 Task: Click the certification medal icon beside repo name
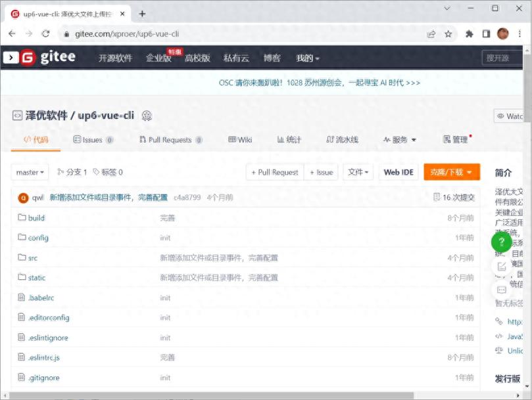pyautogui.click(x=147, y=115)
